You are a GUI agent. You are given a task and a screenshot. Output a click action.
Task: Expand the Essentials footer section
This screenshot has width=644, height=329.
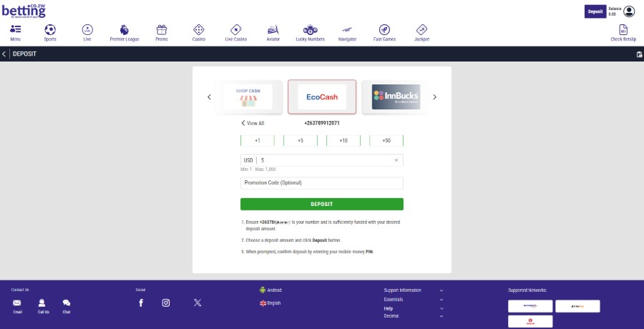[x=414, y=300]
